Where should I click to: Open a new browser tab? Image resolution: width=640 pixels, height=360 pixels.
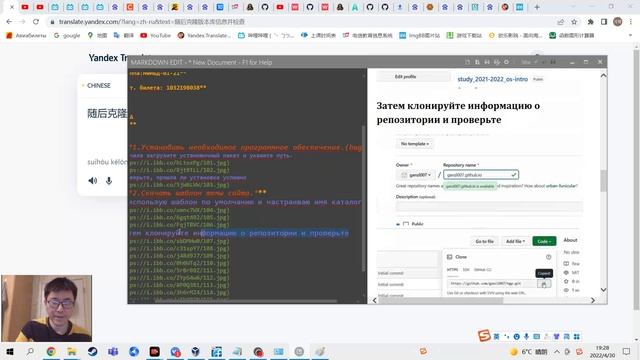point(537,7)
